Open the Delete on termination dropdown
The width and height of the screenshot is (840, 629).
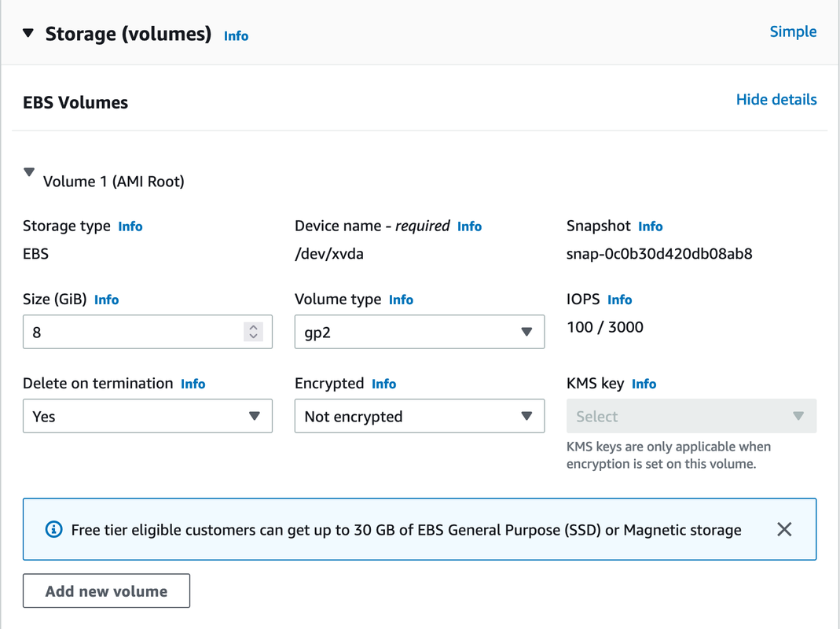(x=147, y=416)
